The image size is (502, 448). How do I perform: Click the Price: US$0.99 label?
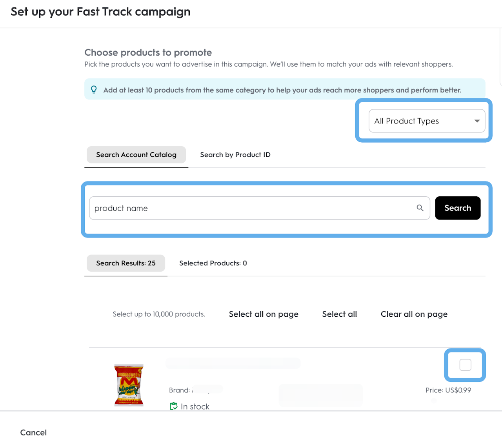pyautogui.click(x=448, y=390)
